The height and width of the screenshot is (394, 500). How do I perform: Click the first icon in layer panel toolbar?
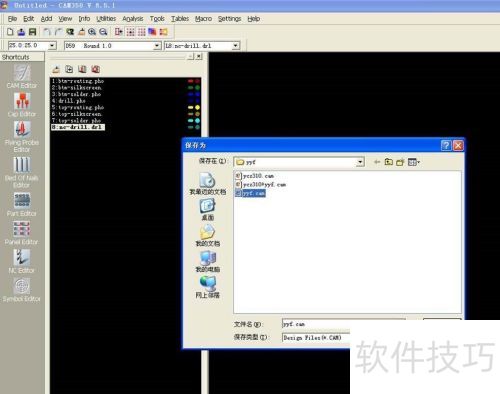point(56,69)
